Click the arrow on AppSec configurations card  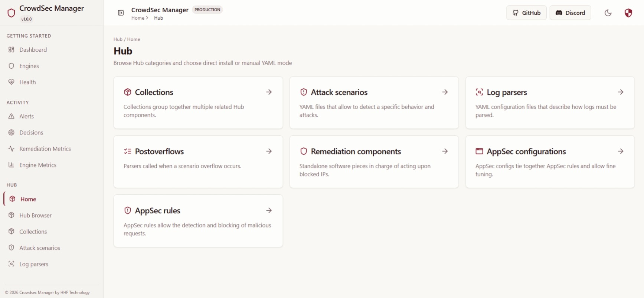tap(621, 151)
